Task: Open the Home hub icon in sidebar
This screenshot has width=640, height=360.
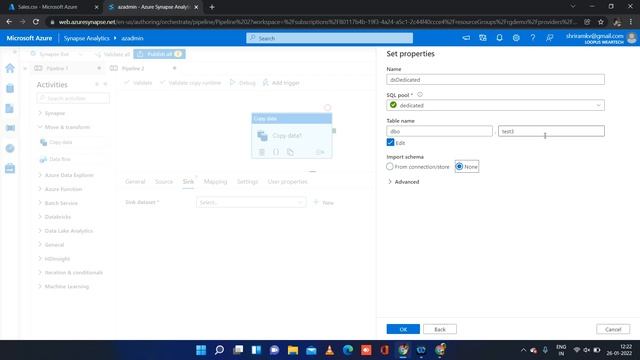Action: click(x=10, y=68)
